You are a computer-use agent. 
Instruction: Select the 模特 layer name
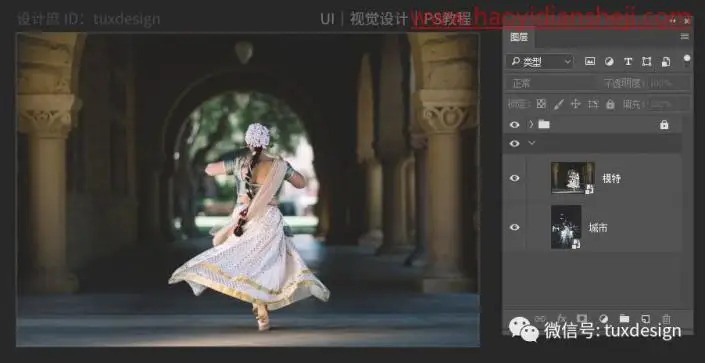coord(611,179)
